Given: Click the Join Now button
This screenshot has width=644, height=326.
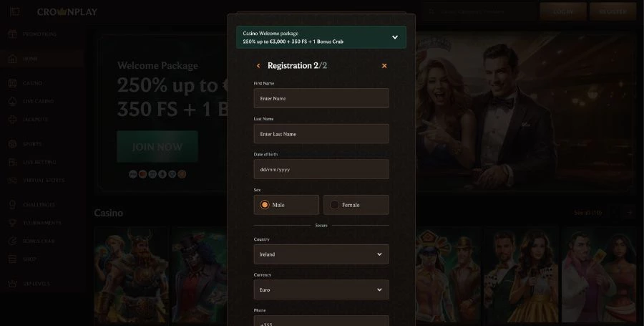Looking at the screenshot, I should (157, 147).
